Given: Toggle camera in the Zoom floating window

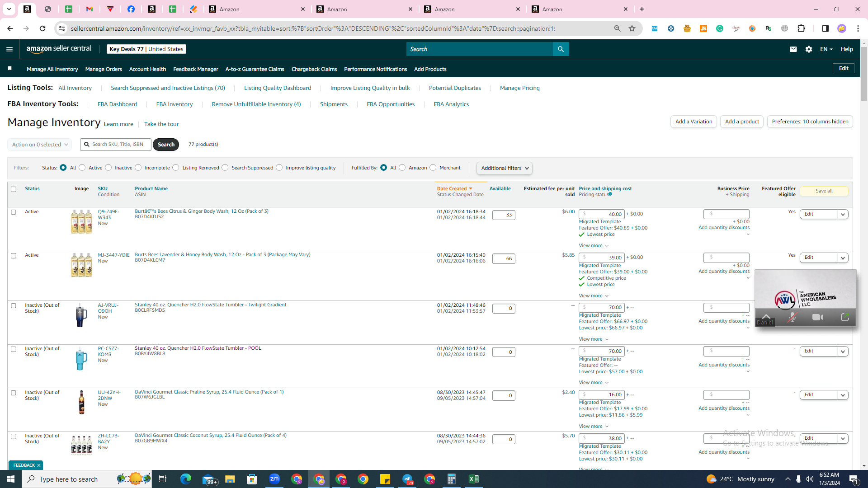Looking at the screenshot, I should coord(818,317).
